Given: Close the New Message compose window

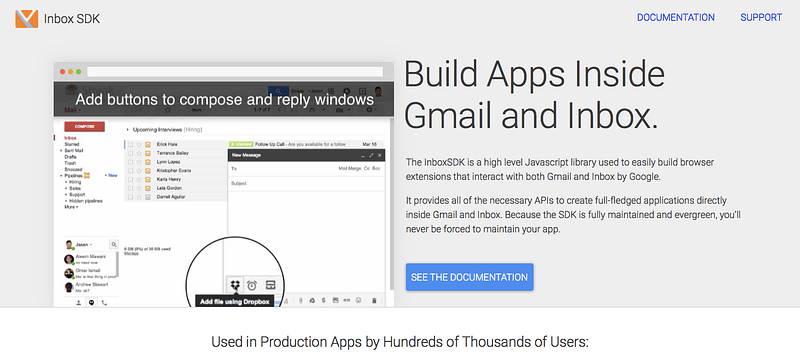Looking at the screenshot, I should [x=379, y=155].
